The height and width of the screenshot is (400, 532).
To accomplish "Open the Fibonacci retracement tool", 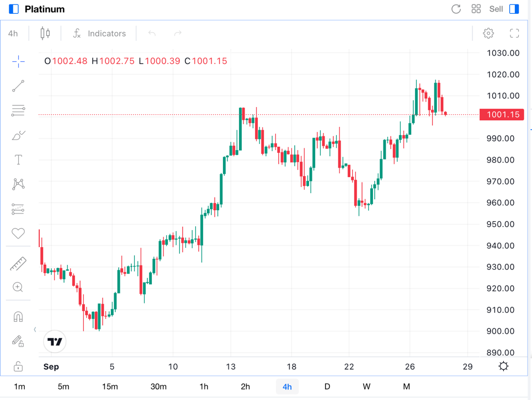I will [x=18, y=110].
